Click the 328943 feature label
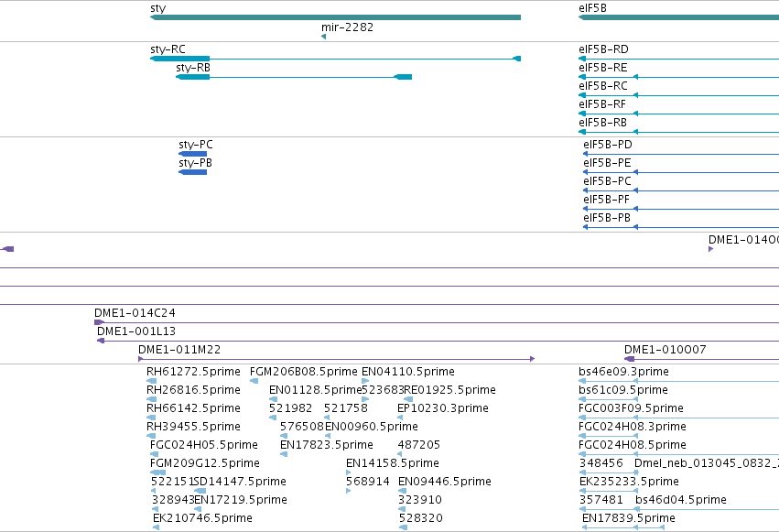Image resolution: width=779 pixels, height=532 pixels. coord(173,500)
